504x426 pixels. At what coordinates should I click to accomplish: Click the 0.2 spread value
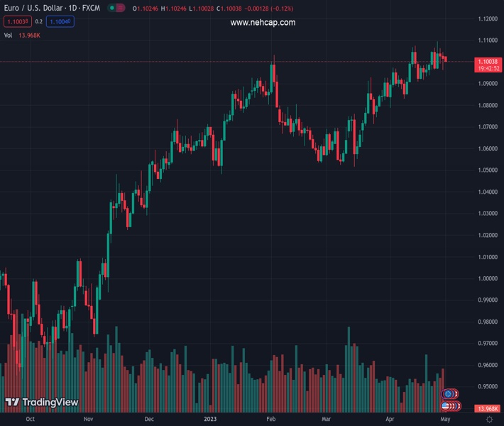(x=39, y=22)
